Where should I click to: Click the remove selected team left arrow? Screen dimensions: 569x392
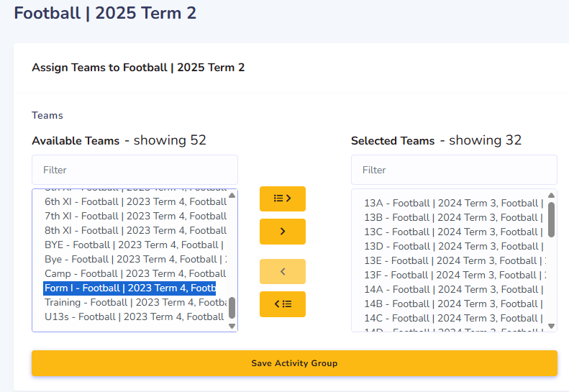click(282, 271)
